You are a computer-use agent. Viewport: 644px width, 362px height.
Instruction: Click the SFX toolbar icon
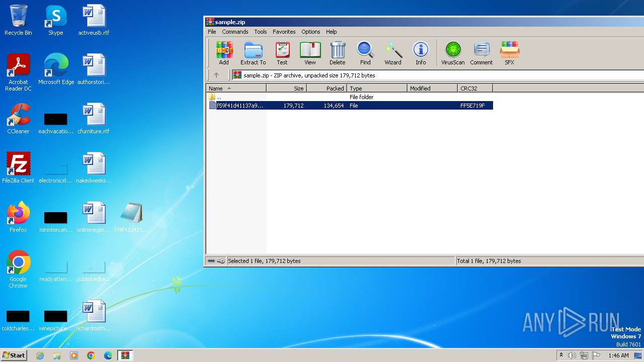509,53
